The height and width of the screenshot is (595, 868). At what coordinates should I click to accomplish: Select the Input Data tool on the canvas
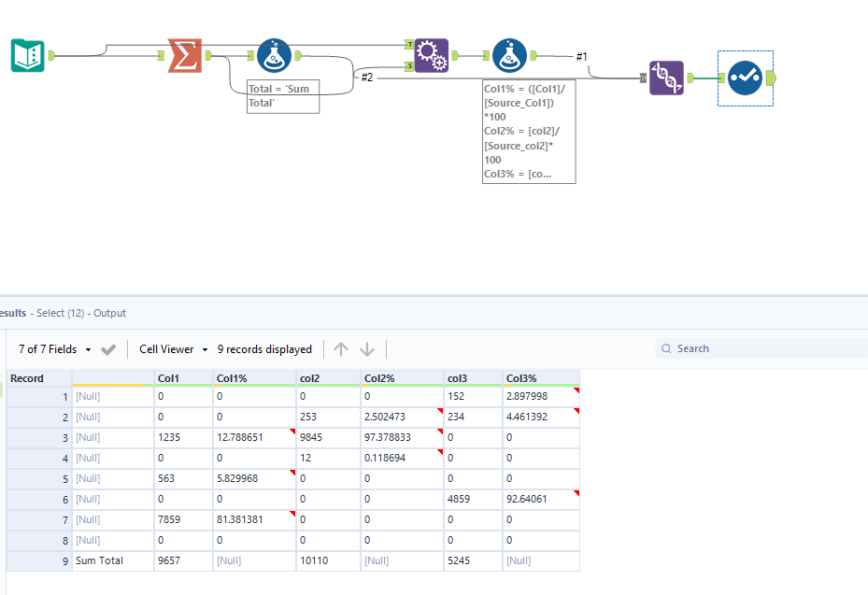click(x=27, y=55)
